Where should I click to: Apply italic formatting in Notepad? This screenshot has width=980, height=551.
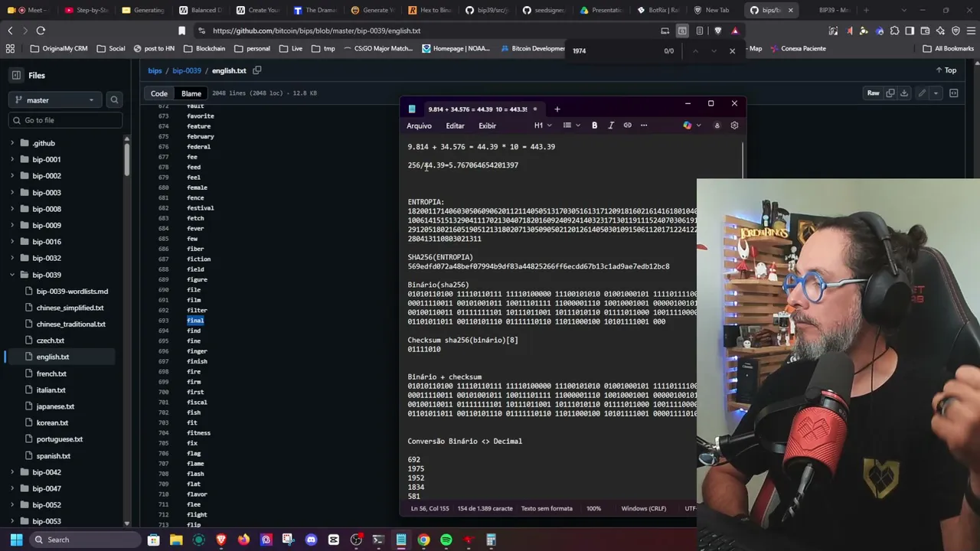611,126
